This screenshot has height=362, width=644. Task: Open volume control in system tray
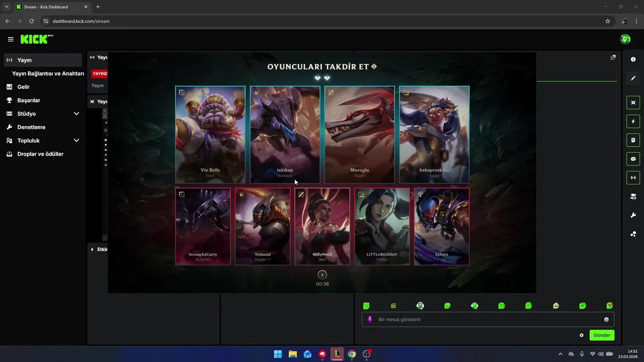coord(600,354)
